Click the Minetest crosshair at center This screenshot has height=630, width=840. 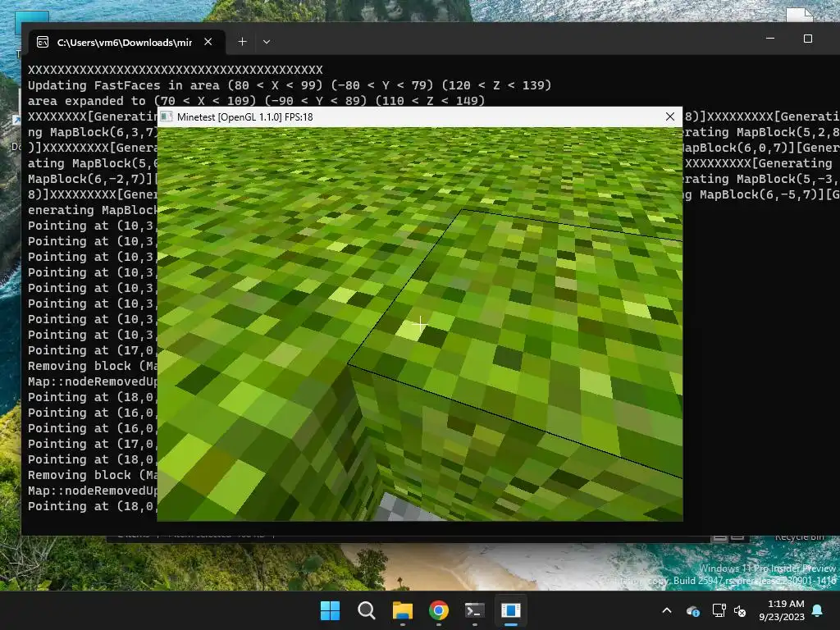[x=420, y=324]
